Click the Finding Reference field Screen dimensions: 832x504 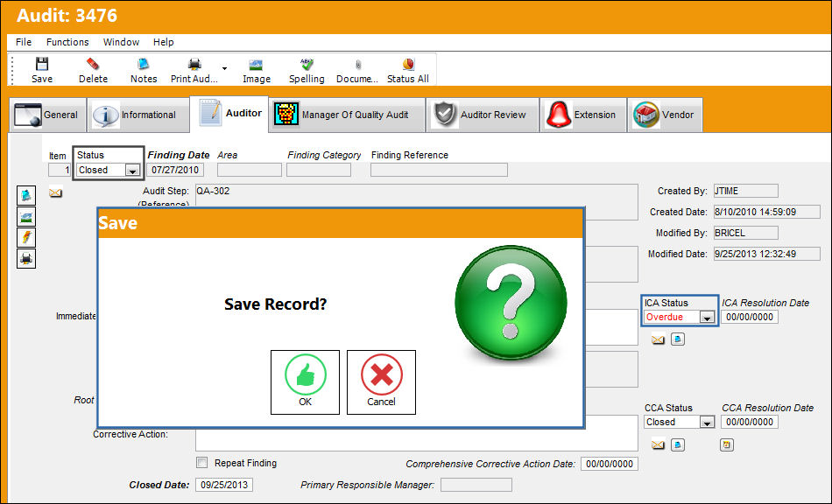439,170
